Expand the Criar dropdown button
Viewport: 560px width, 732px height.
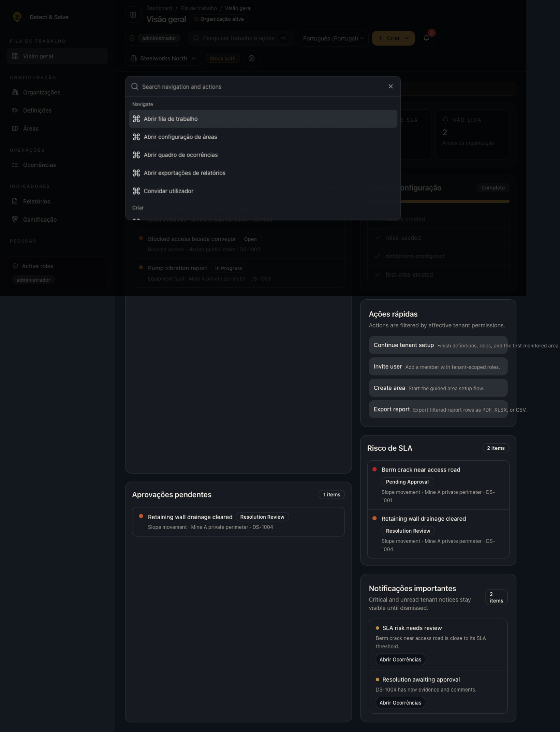tap(393, 38)
